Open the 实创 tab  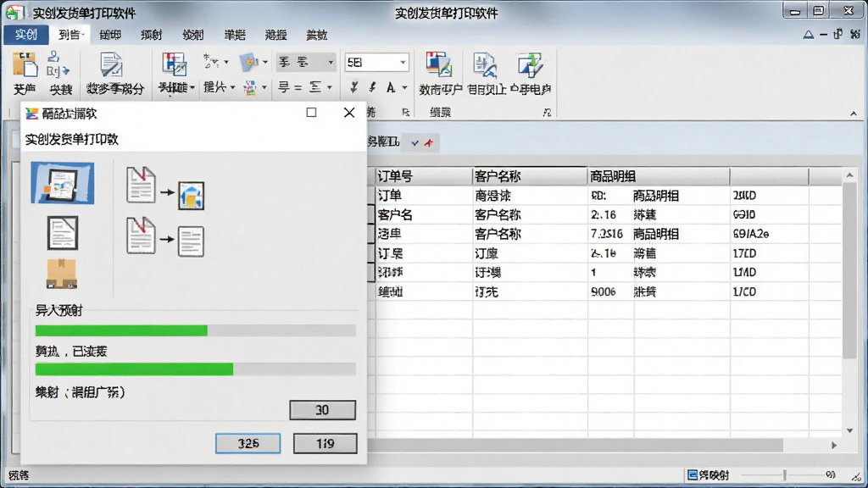pos(26,34)
